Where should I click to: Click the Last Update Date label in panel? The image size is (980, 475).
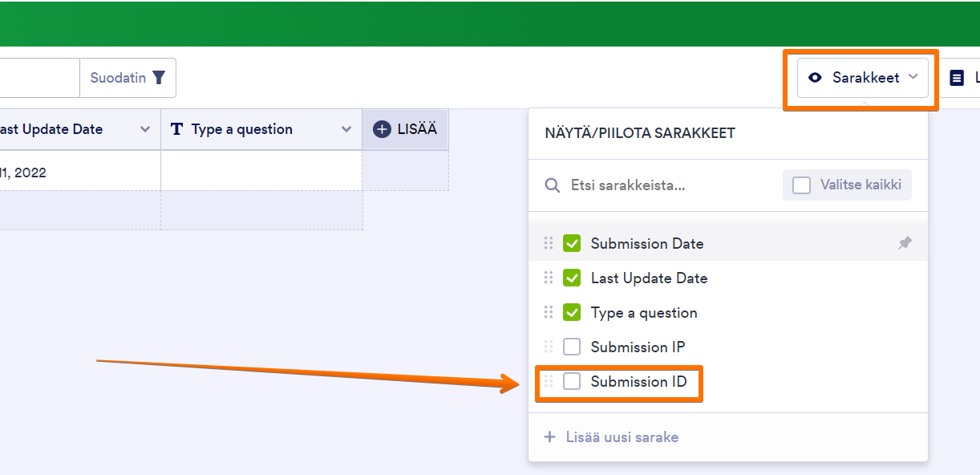[649, 278]
